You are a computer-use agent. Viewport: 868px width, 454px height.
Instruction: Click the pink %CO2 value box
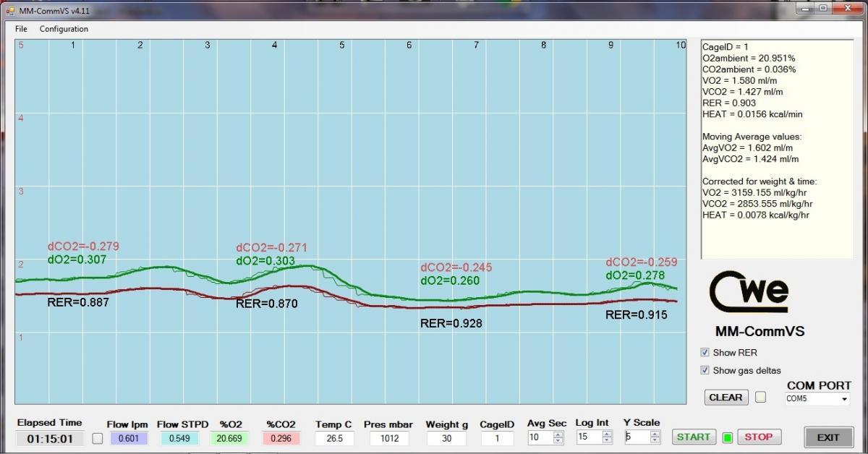pyautogui.click(x=281, y=438)
